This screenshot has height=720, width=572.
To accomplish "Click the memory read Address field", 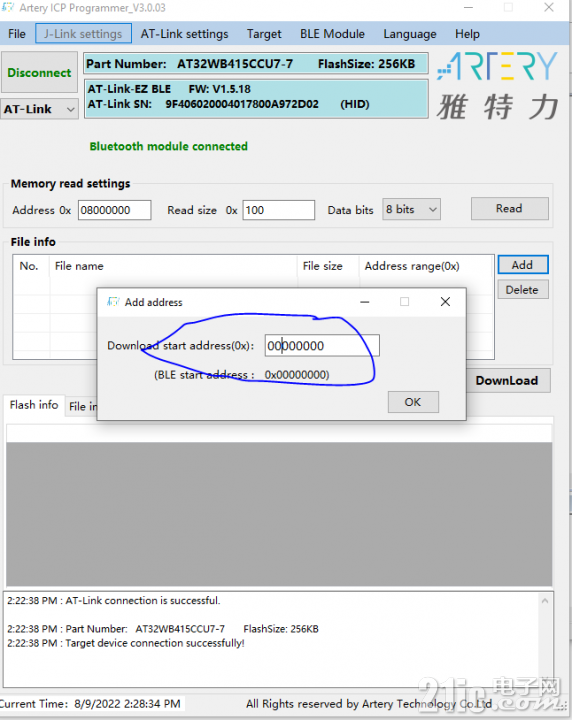I will point(114,210).
